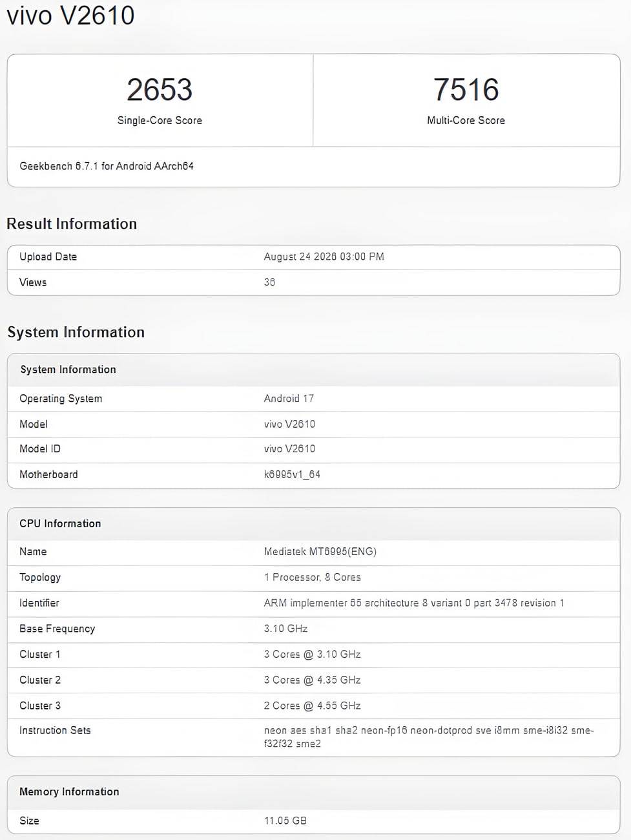
Task: Select the Android 17 operating system value
Action: coord(289,399)
